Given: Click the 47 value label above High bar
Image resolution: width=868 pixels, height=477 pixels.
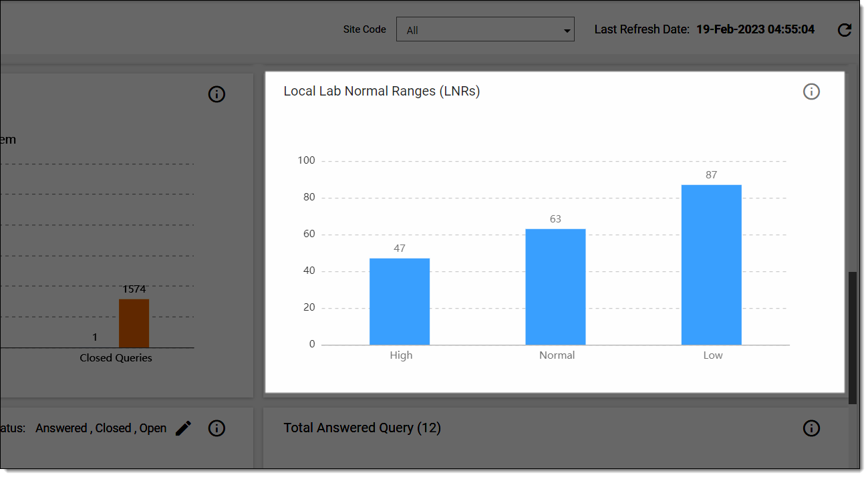Looking at the screenshot, I should click(x=400, y=249).
